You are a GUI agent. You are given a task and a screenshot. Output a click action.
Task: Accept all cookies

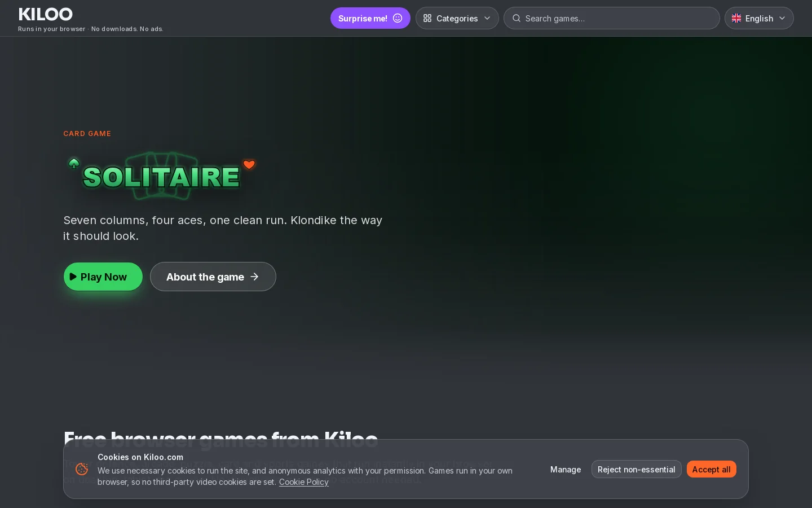point(712,469)
